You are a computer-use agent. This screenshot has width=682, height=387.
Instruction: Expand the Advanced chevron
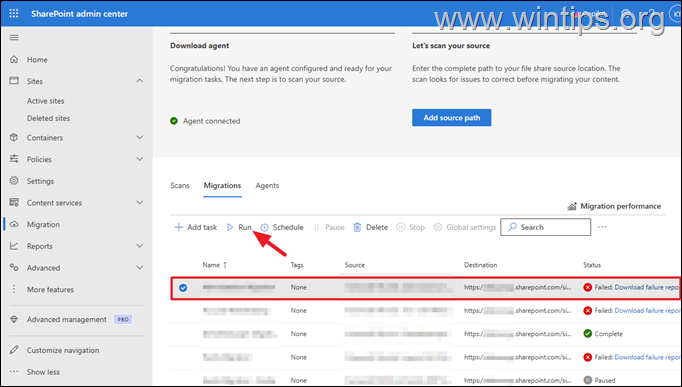(x=140, y=267)
